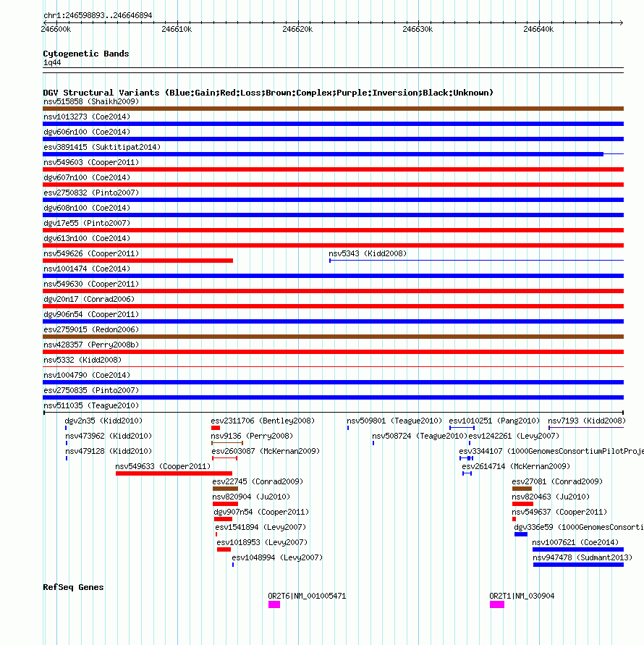The width and height of the screenshot is (644, 645).
Task: Select the esv2759015 (Redon2006) label
Action: pyautogui.click(x=91, y=330)
